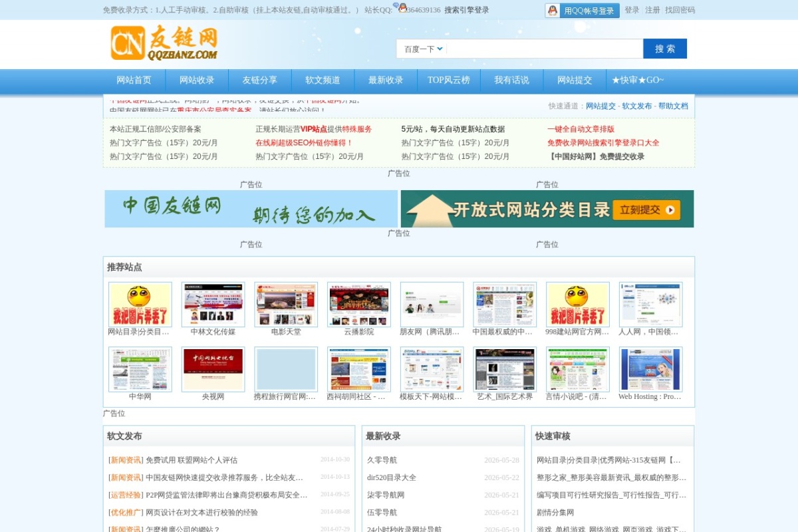Viewport: 798px width, 532px height.
Task: Click the 开放式网站分类目录 banner
Action: [x=547, y=209]
